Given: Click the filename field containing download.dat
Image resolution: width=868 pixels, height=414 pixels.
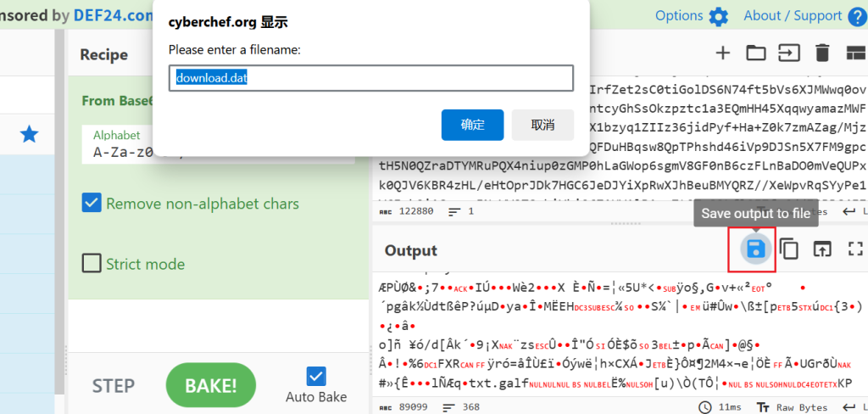Looking at the screenshot, I should [x=371, y=78].
